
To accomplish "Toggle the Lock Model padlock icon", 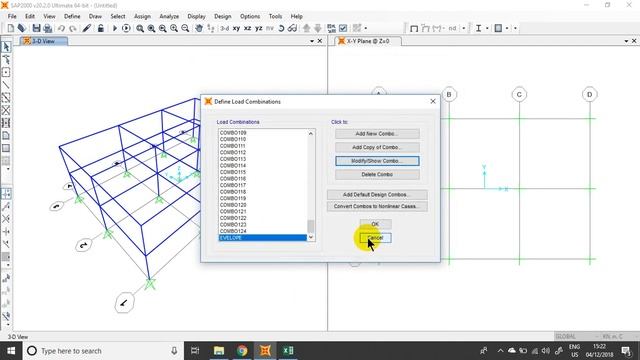I will coord(100,28).
